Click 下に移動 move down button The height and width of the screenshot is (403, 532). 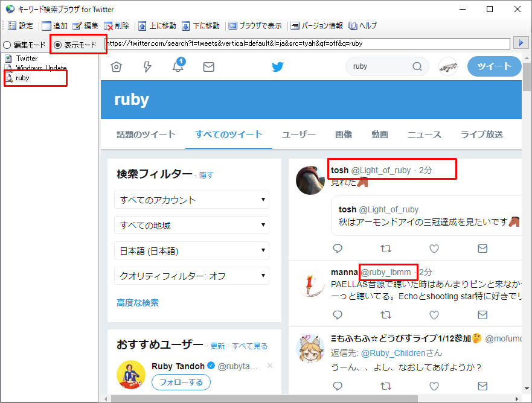[x=200, y=26]
